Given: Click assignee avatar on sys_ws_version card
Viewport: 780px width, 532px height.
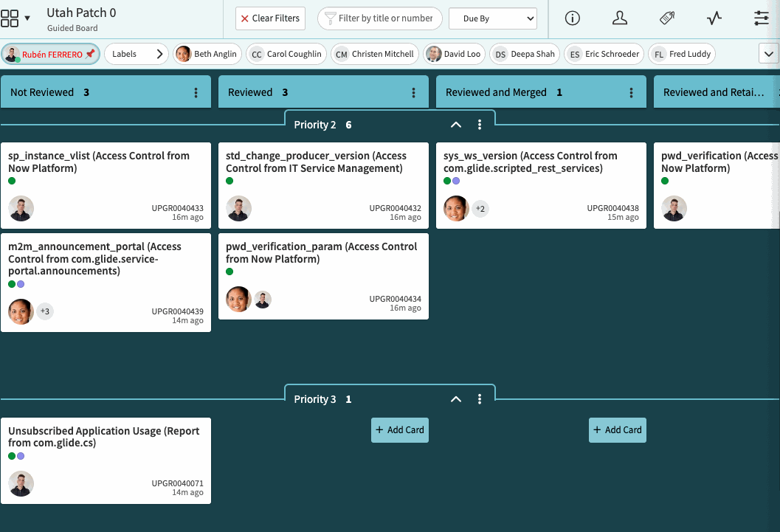Looking at the screenshot, I should 456,208.
